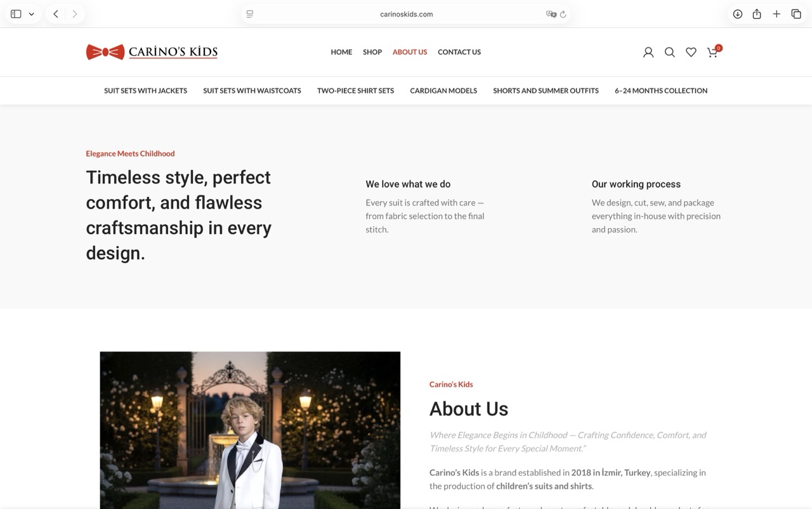812x509 pixels.
Task: Click the search magnifier icon
Action: tap(669, 53)
